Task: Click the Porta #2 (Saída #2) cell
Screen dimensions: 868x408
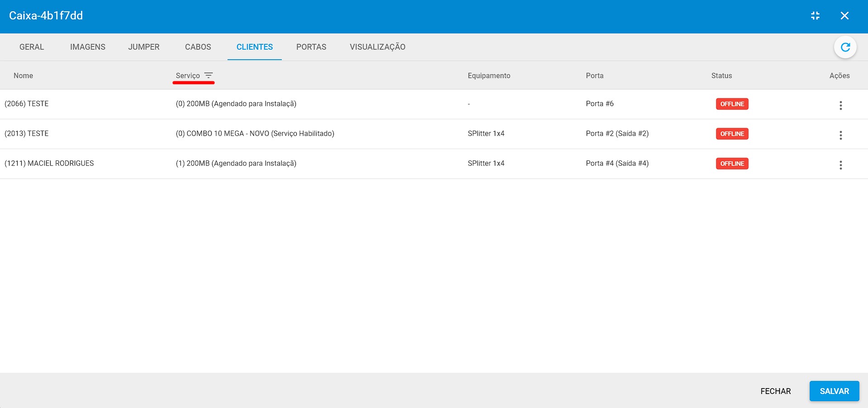Action: click(617, 134)
